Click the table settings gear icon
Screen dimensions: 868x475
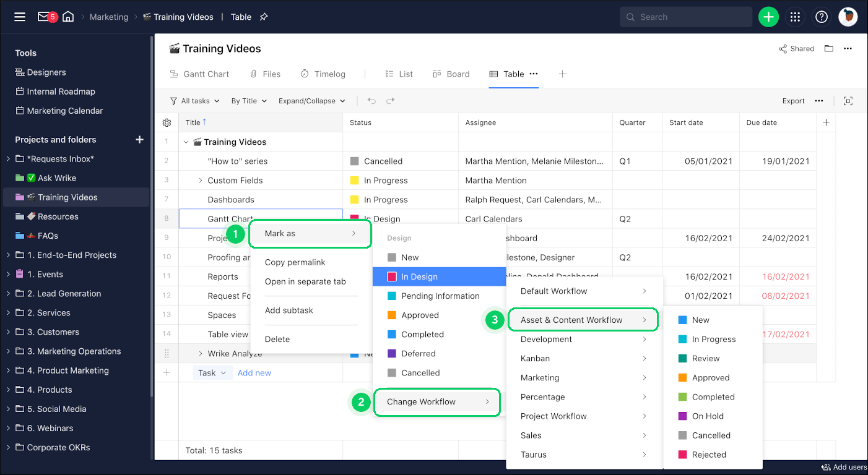coord(167,122)
